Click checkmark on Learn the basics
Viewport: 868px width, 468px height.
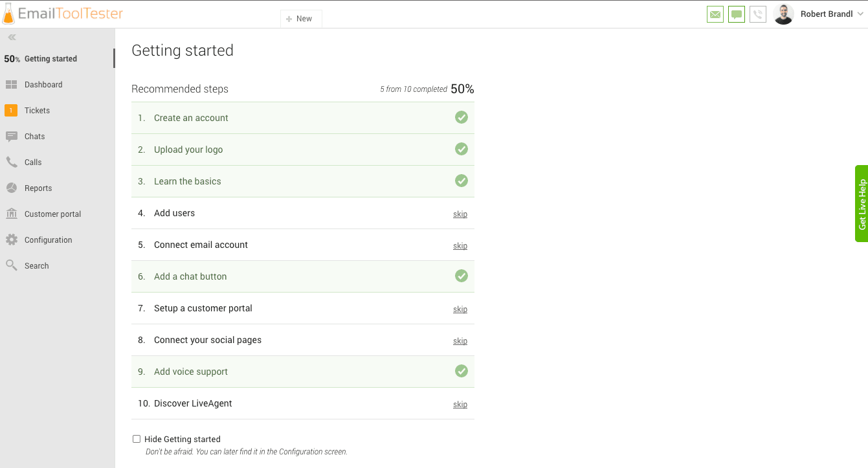coord(461,181)
